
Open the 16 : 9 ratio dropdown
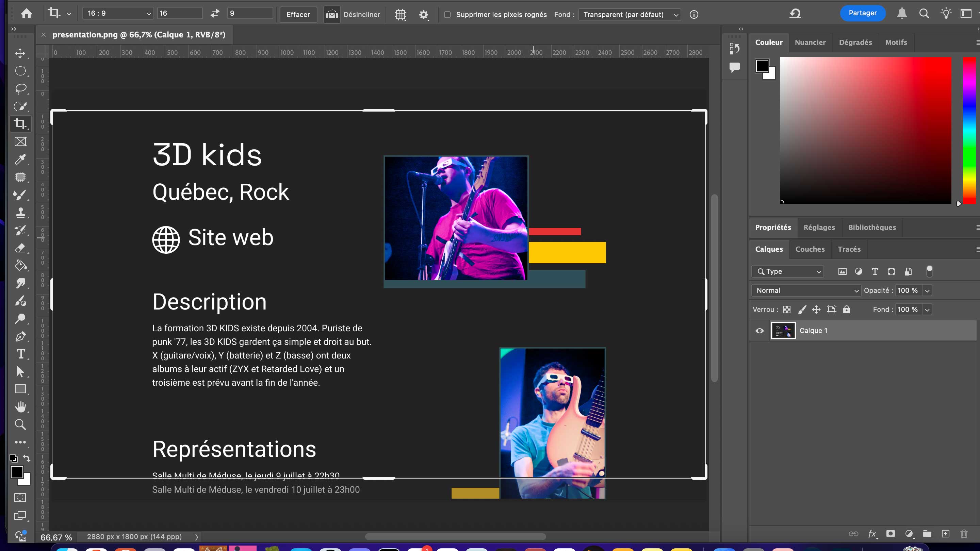(118, 13)
